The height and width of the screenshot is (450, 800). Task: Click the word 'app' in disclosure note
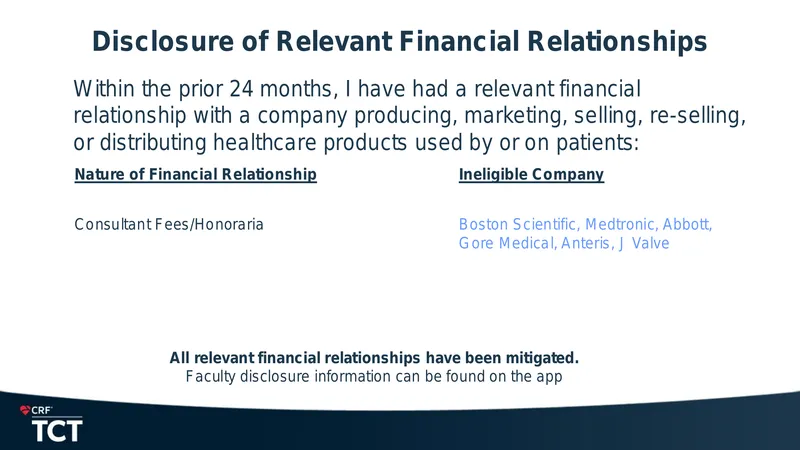click(x=549, y=378)
